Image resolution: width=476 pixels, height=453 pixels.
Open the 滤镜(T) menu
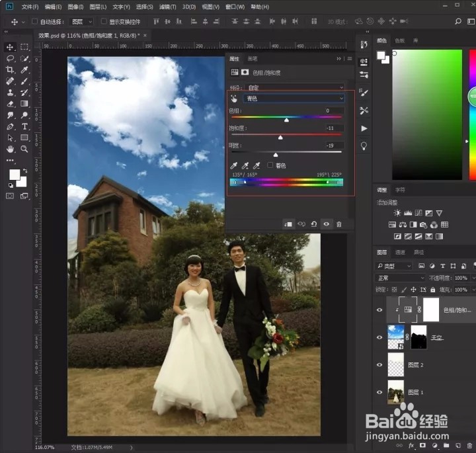(167, 7)
